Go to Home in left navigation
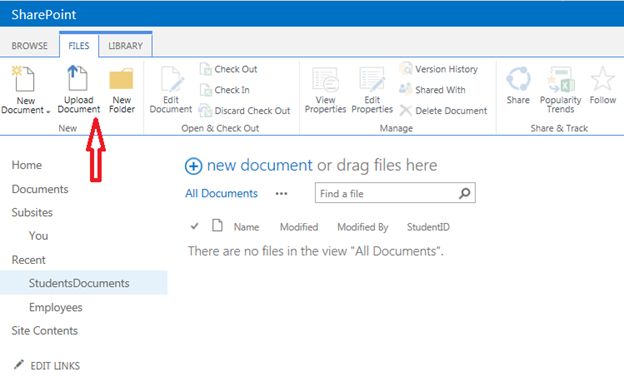This screenshot has width=624, height=377. [x=27, y=165]
